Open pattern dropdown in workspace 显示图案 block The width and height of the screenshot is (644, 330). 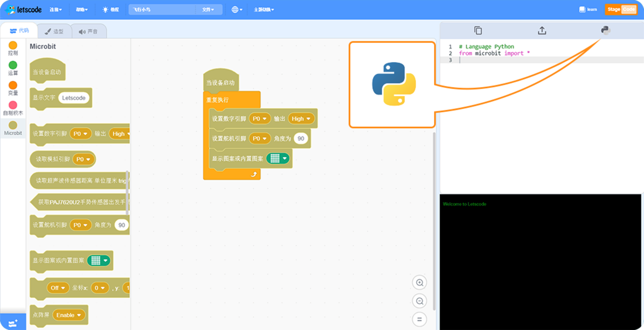click(x=278, y=158)
